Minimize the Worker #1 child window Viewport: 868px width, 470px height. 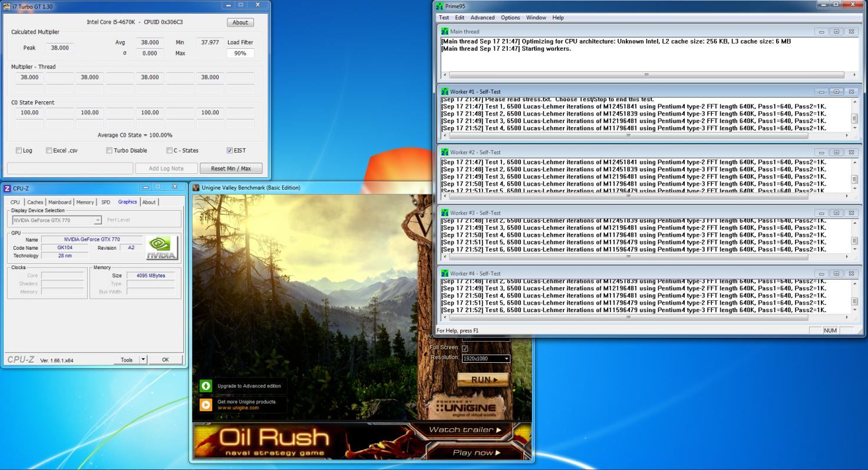pyautogui.click(x=821, y=92)
